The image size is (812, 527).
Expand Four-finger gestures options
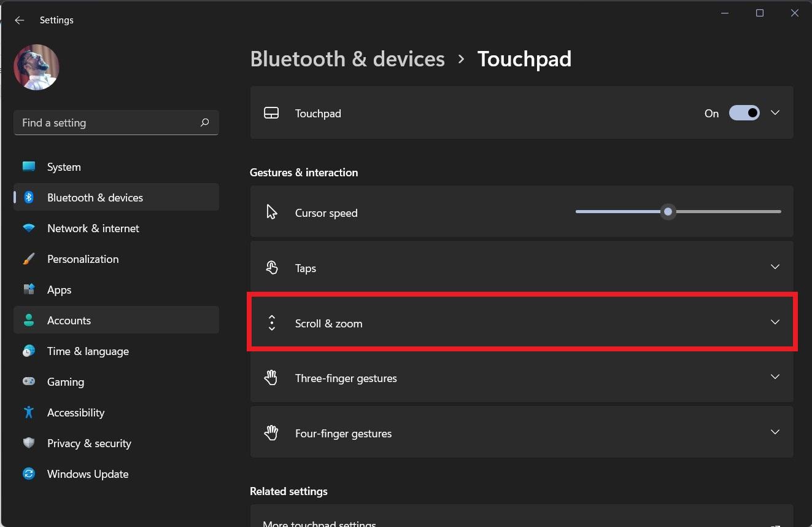[x=775, y=432]
